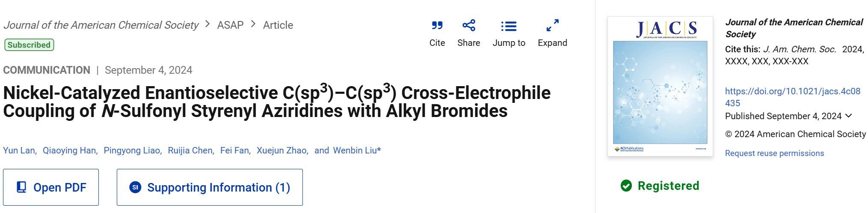Click the green Registered checkmark icon

[626, 186]
